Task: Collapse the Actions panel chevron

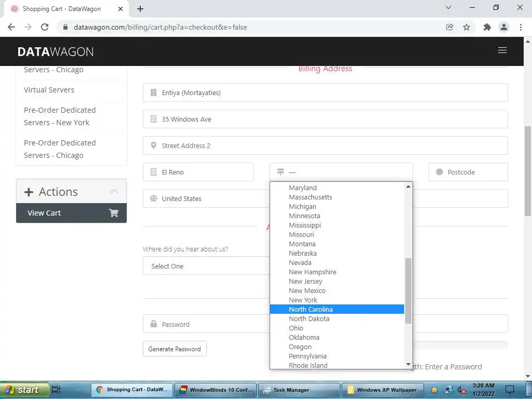Action: 114,191
